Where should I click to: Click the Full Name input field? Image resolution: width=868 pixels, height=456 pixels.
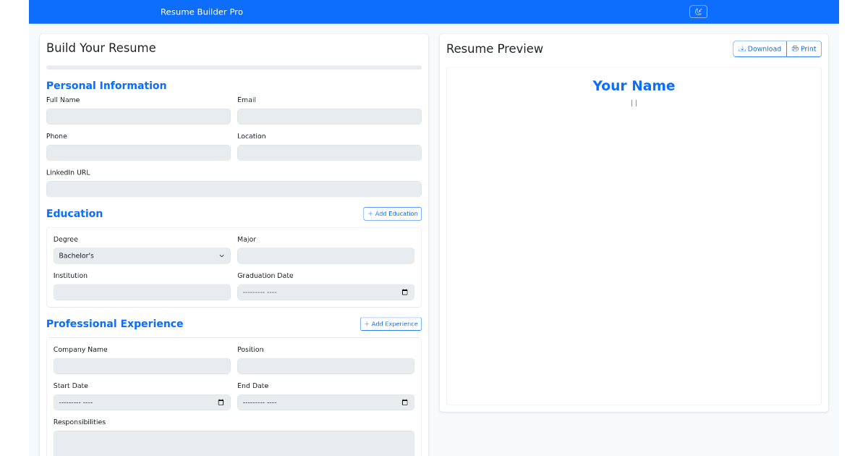click(138, 116)
